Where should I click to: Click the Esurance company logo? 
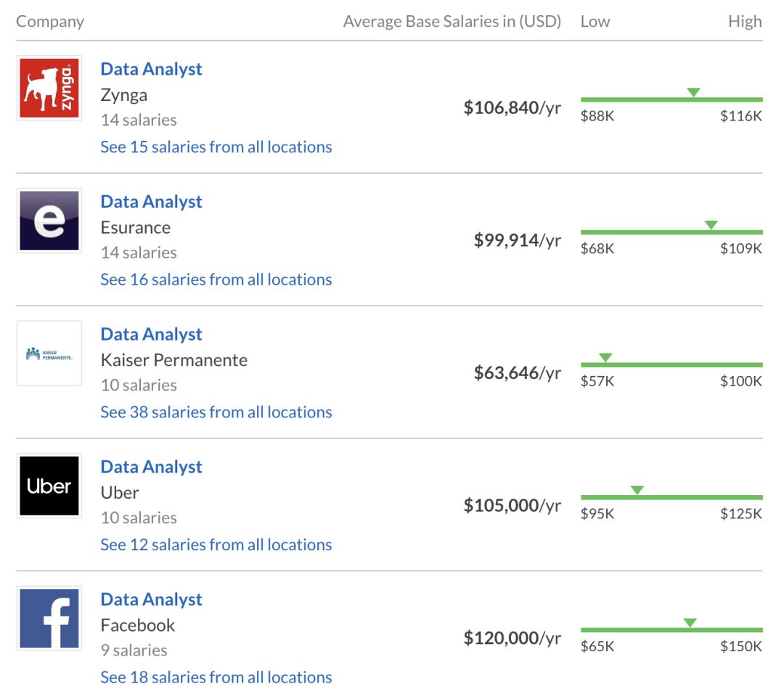tap(49, 221)
